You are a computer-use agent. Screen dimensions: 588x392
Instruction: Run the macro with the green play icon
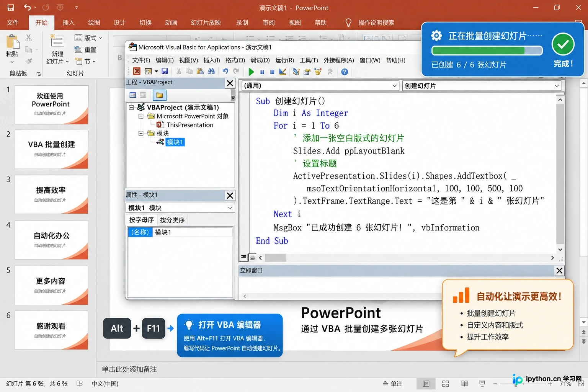251,72
